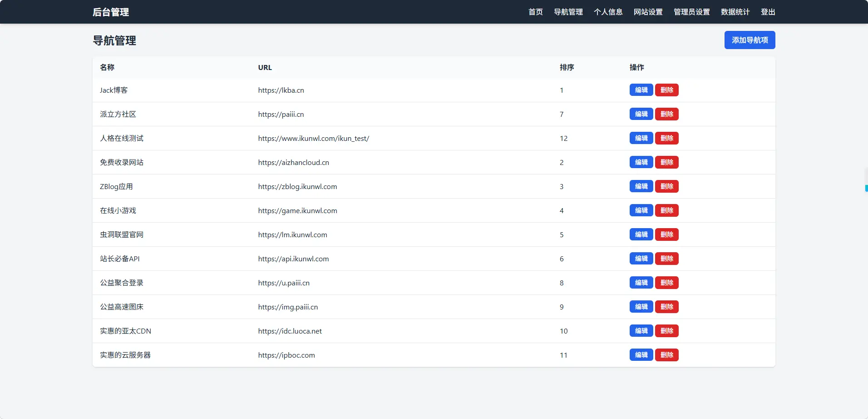Click the sort value 12
The image size is (868, 419).
tap(563, 138)
